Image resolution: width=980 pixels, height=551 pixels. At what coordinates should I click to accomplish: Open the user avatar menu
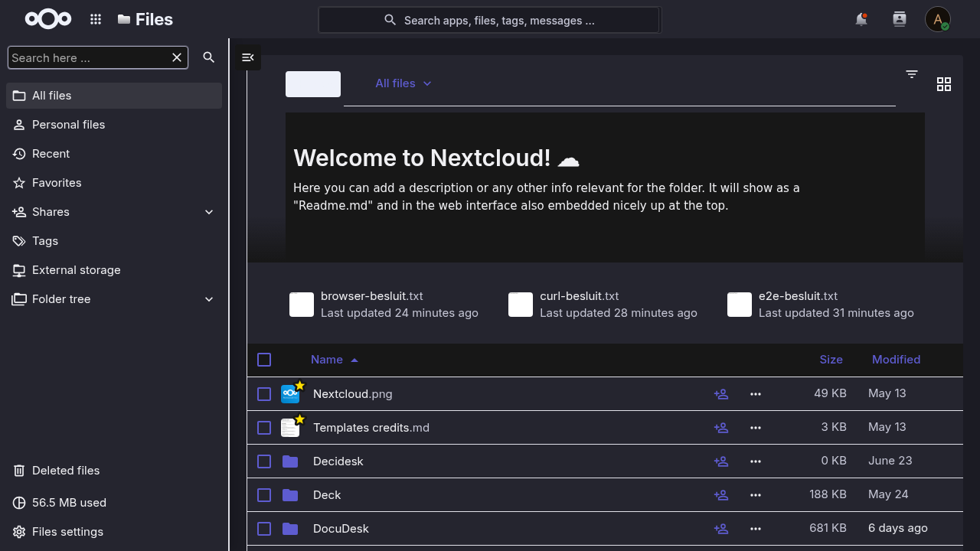(x=938, y=19)
